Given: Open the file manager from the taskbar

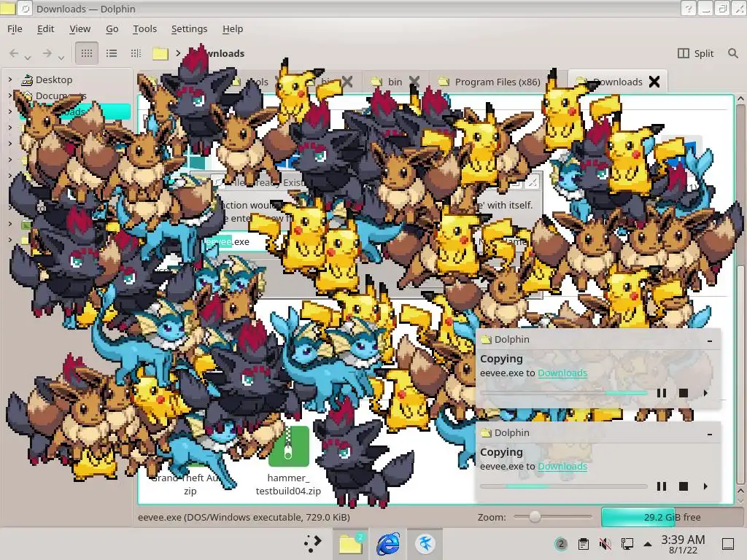Looking at the screenshot, I should coord(350,543).
